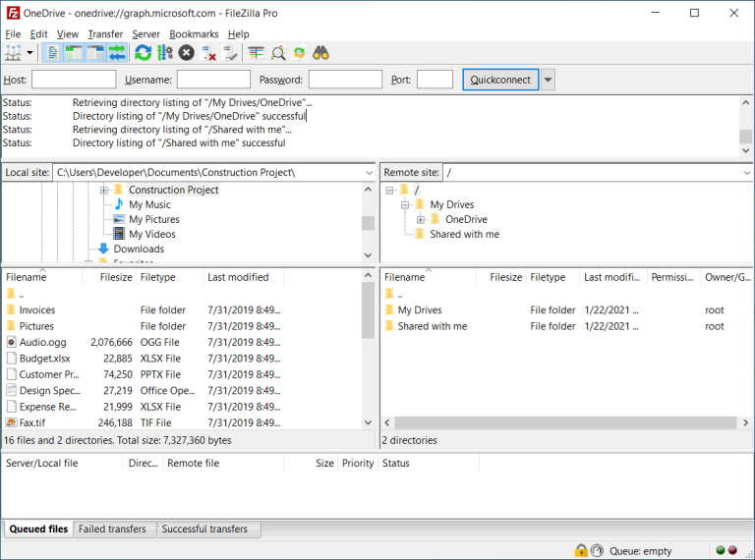Refresh the file and folder lists

[x=143, y=53]
